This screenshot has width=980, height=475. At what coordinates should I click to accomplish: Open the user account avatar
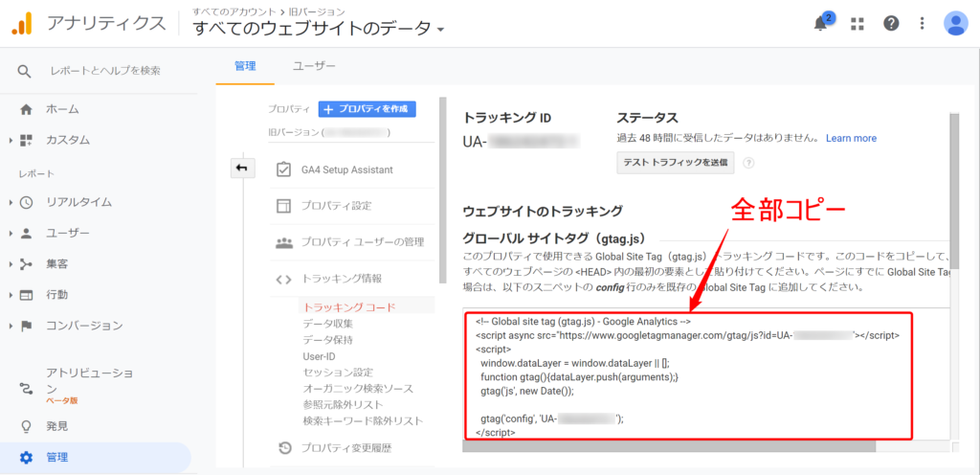pos(956,24)
